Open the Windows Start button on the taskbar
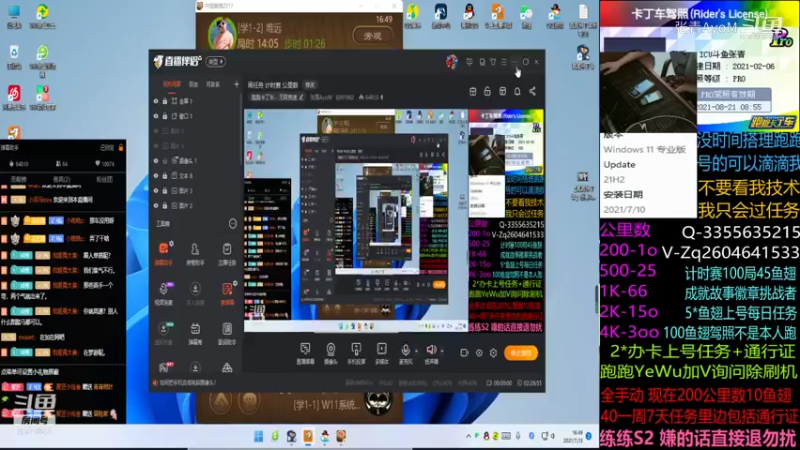Viewport: 800px width, 450px height. (x=259, y=437)
